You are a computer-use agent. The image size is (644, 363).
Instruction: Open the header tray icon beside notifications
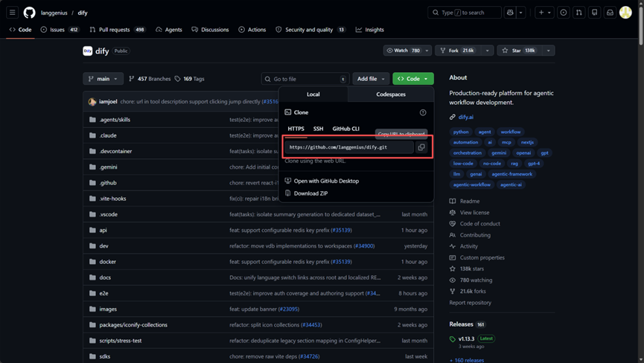pos(594,13)
